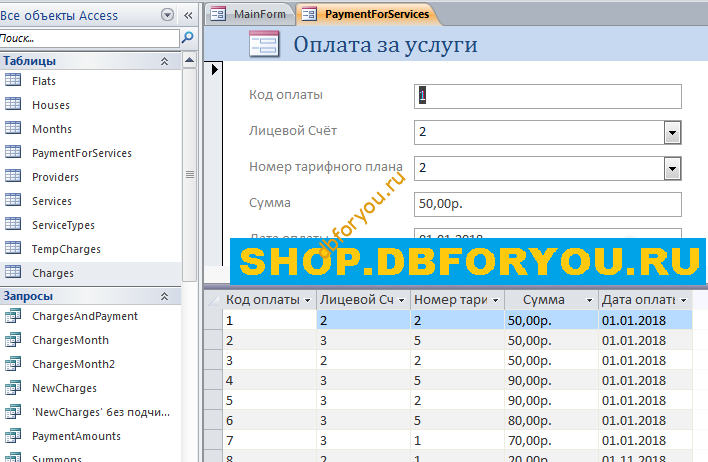Click the navigation pane scrollbar thumb

190,174
